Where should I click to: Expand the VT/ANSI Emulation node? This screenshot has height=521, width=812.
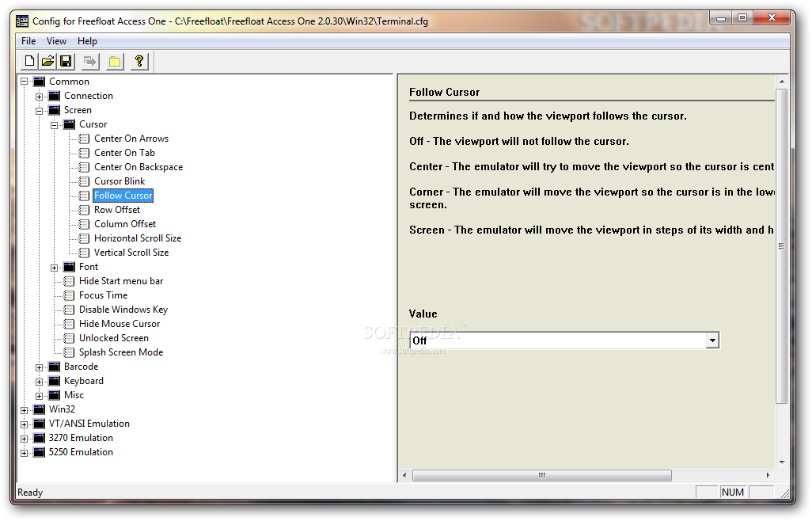(x=25, y=424)
